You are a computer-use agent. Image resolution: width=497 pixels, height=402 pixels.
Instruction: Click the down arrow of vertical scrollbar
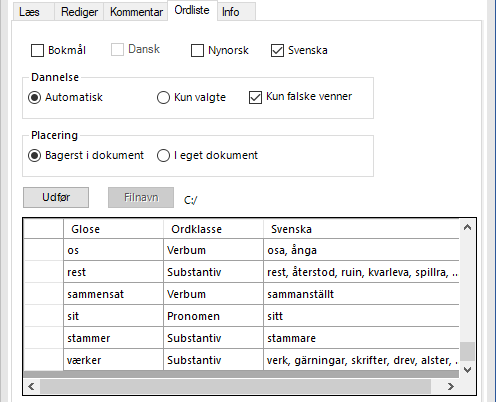(467, 370)
